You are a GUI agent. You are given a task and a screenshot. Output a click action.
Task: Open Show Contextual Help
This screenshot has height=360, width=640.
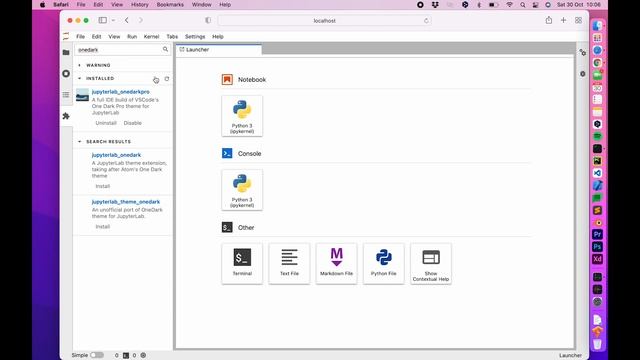(x=431, y=264)
